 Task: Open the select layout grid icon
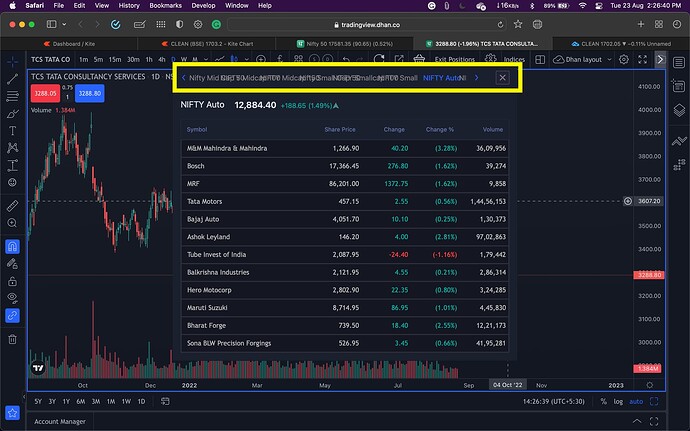coord(540,59)
